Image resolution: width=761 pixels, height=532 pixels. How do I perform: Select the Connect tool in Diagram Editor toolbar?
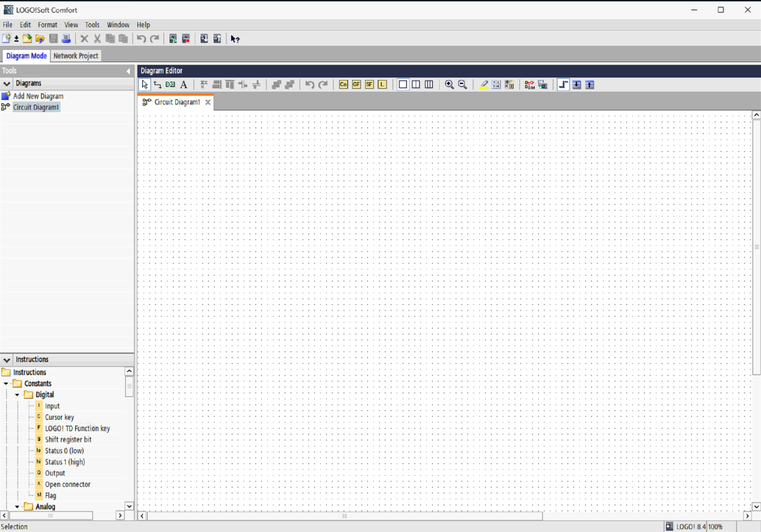click(x=157, y=85)
